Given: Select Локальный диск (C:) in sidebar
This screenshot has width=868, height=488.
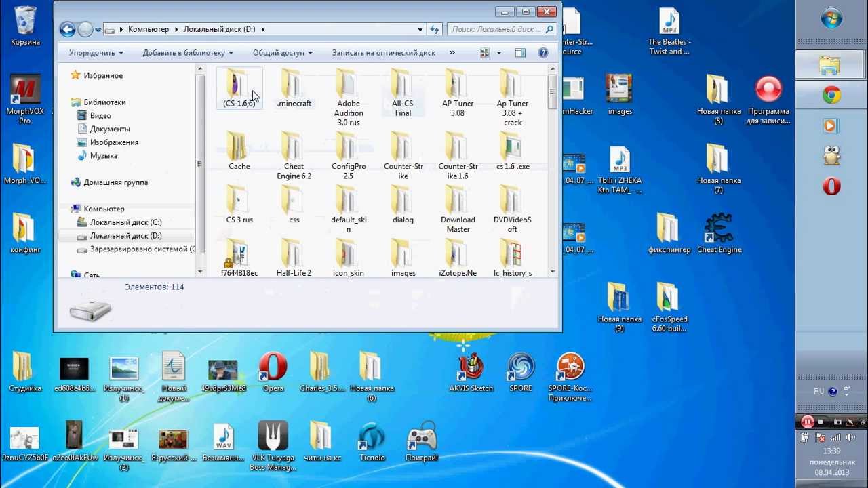Looking at the screenshot, I should tap(125, 222).
